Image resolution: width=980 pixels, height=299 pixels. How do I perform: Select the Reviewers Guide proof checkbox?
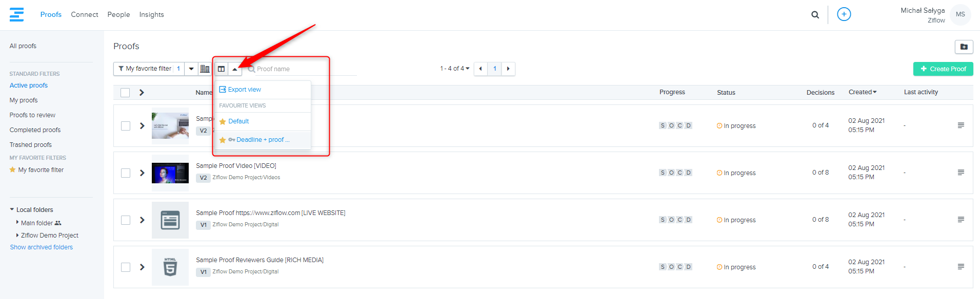click(x=126, y=267)
